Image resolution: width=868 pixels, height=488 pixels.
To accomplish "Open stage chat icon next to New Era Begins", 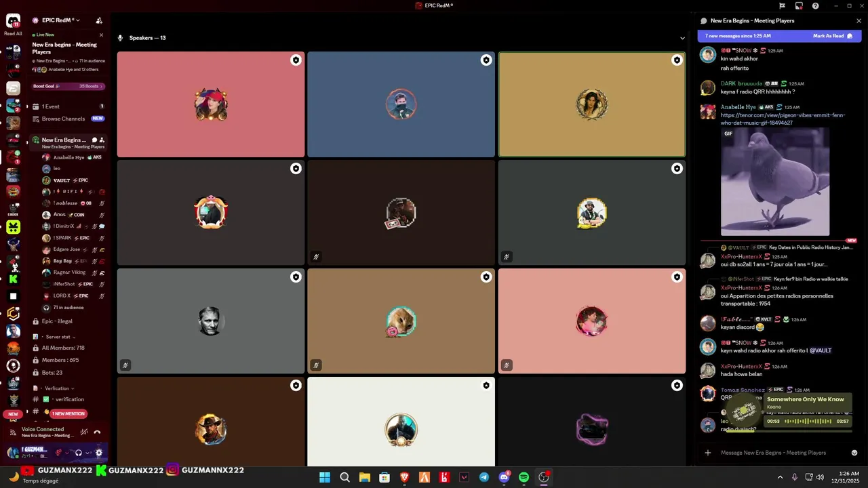I will coord(94,140).
